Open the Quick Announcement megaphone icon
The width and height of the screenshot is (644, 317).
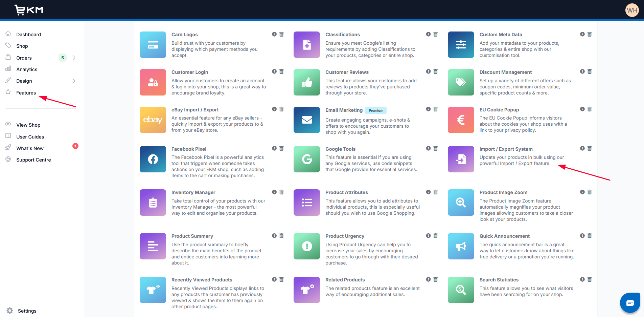coord(461,246)
